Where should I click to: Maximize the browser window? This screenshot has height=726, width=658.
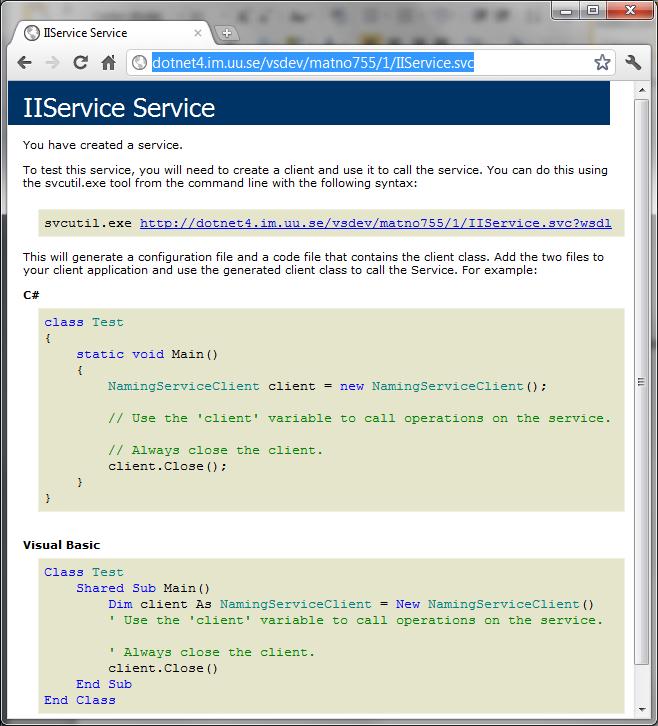pos(593,10)
